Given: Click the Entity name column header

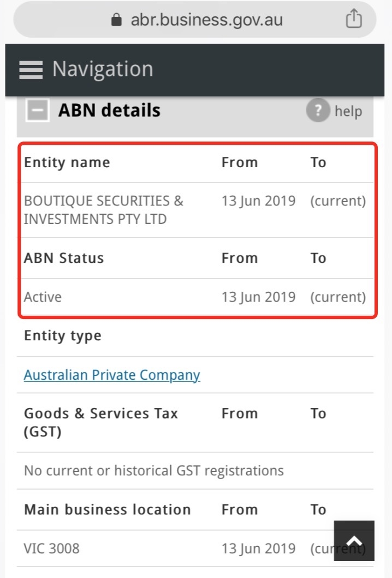Looking at the screenshot, I should (x=67, y=163).
